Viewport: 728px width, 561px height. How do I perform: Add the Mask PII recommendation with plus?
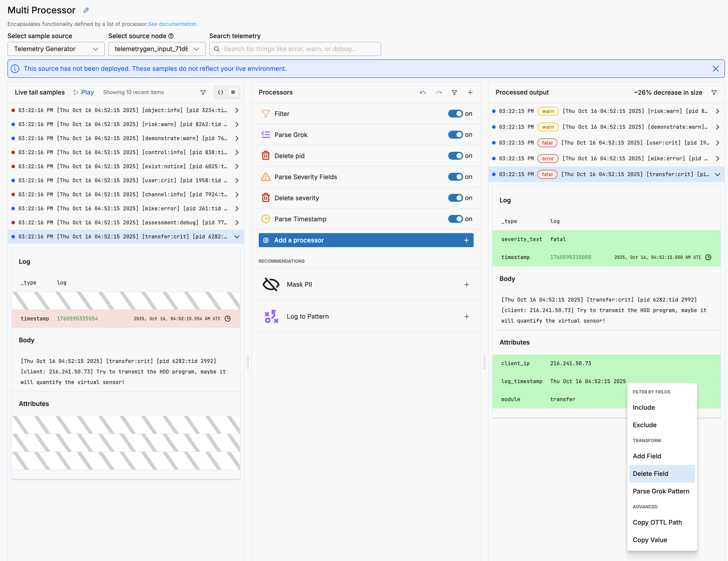[x=466, y=284]
